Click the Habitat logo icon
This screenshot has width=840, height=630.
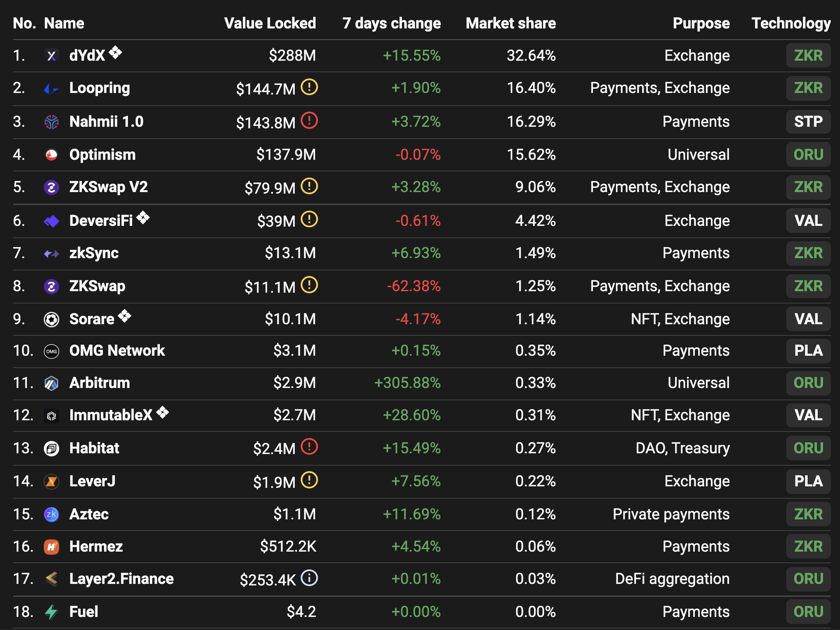pos(51,448)
